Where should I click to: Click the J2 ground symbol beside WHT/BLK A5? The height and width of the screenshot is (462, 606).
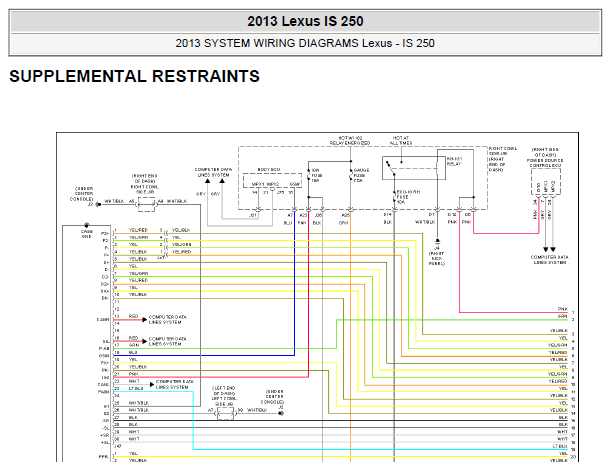(x=98, y=204)
